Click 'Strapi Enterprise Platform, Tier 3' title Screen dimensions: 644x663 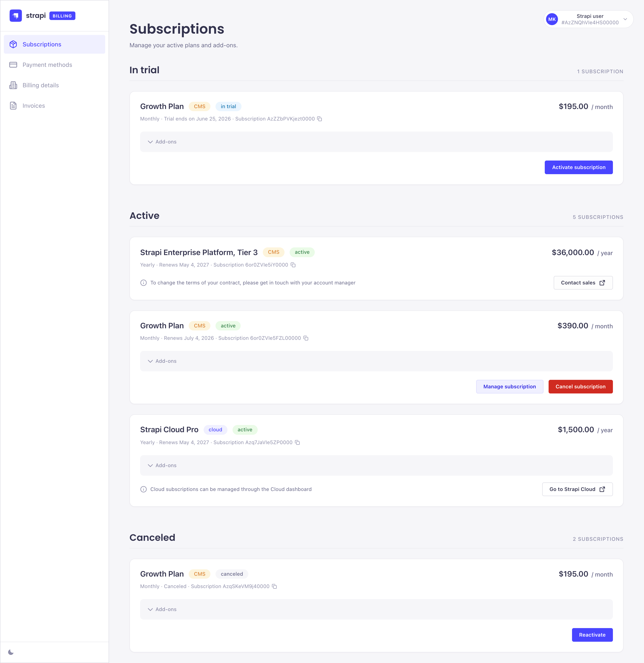coord(199,252)
